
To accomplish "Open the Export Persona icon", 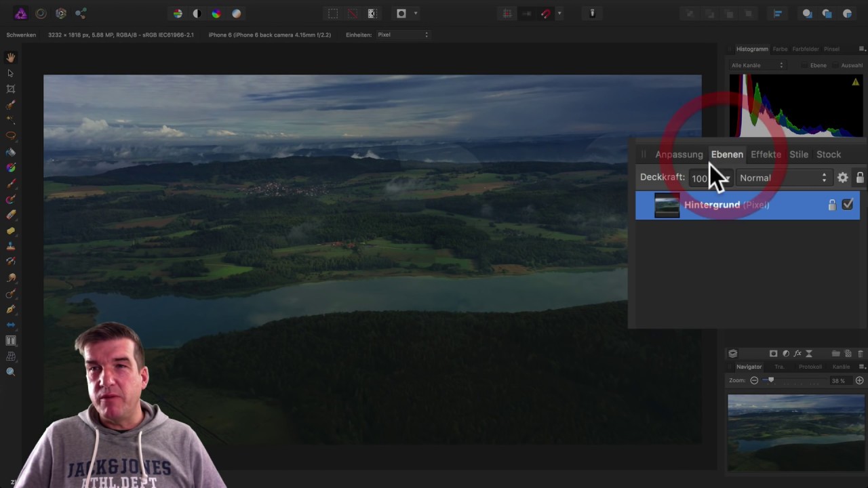I will pyautogui.click(x=81, y=14).
